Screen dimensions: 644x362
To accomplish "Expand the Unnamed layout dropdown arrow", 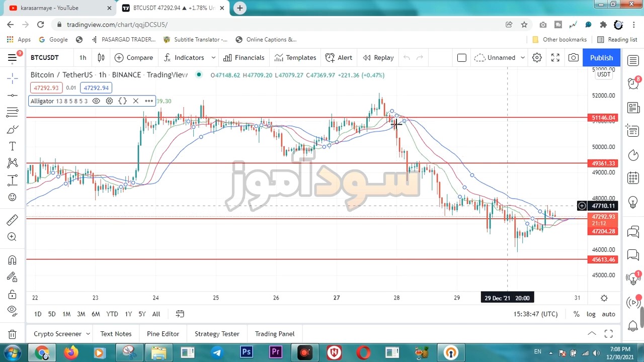I will click(x=522, y=57).
